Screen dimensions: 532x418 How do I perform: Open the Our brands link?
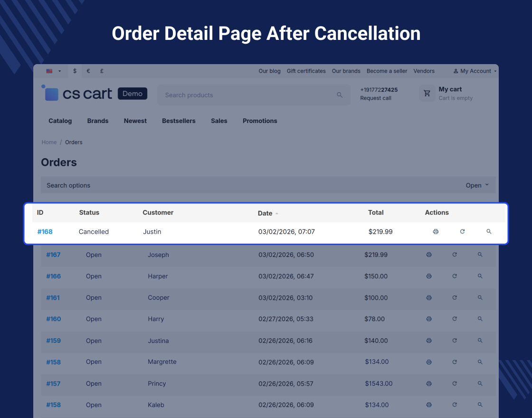click(x=346, y=71)
